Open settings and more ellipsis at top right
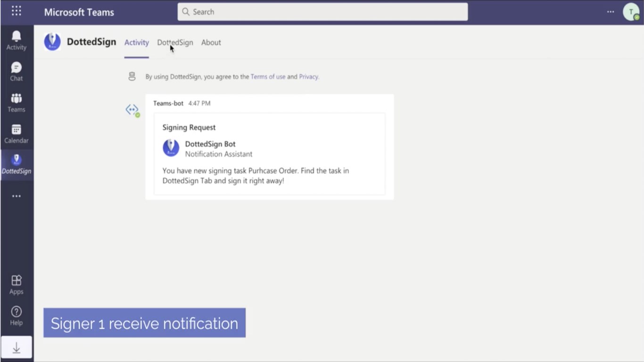 click(611, 12)
